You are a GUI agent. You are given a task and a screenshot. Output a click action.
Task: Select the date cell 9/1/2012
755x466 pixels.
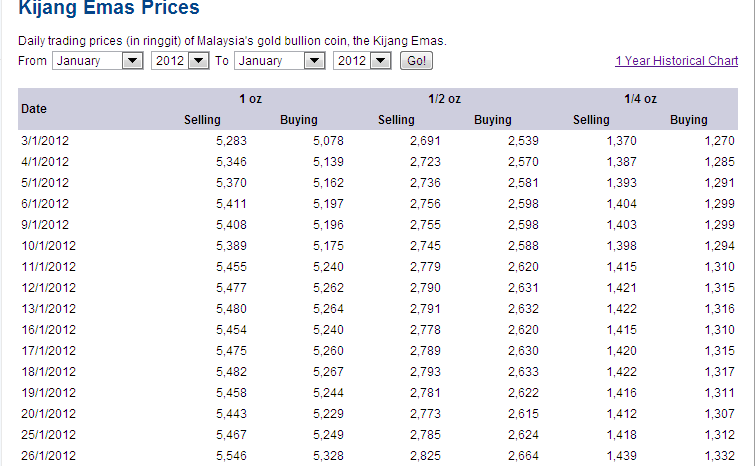pos(45,225)
